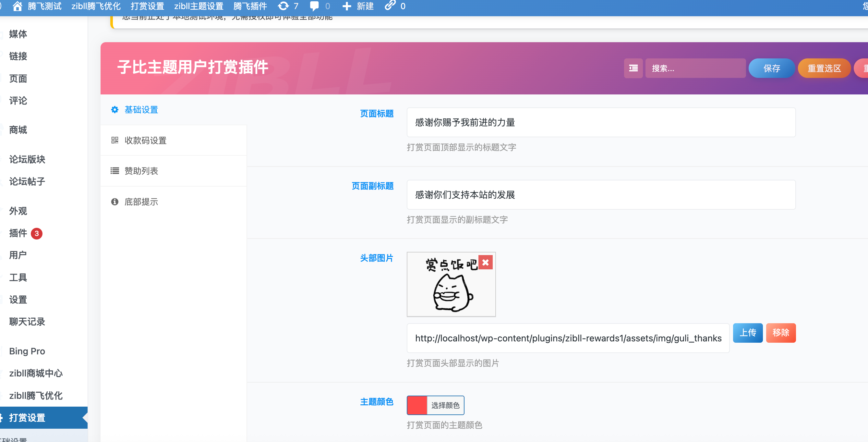Click the collapse panel icon beside search box
868x442 pixels.
633,68
